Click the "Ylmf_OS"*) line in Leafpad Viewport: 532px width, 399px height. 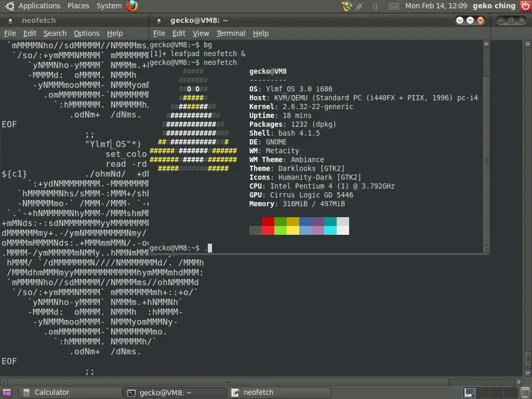[x=113, y=144]
